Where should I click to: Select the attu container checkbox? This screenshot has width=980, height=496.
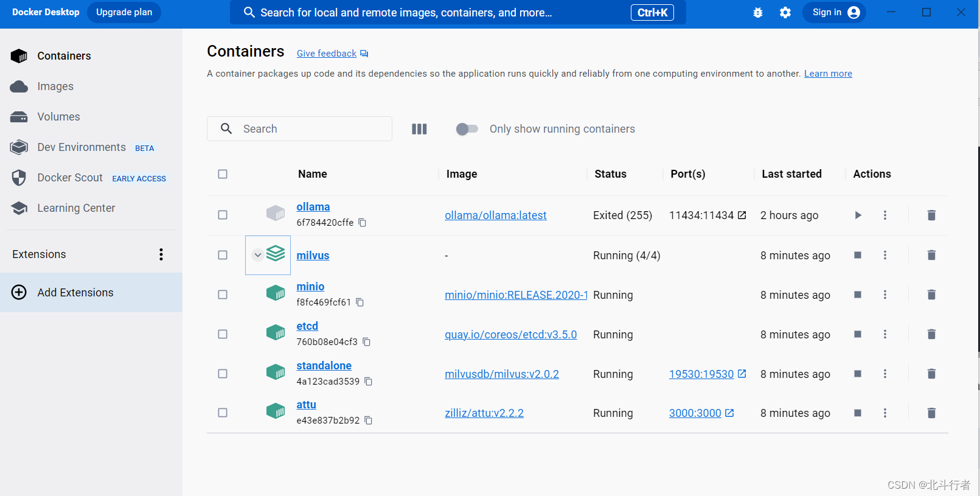click(x=223, y=413)
